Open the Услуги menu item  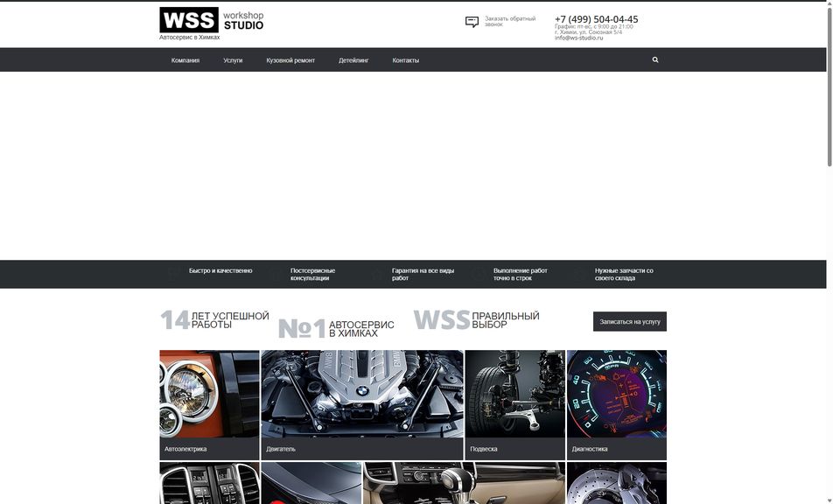(x=233, y=60)
